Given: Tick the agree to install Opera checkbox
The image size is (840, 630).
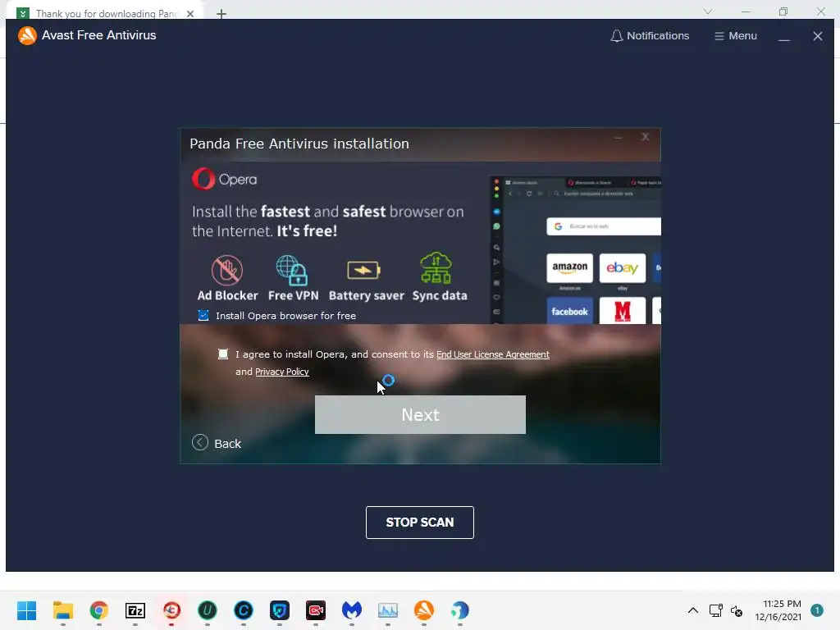Looking at the screenshot, I should (x=223, y=354).
